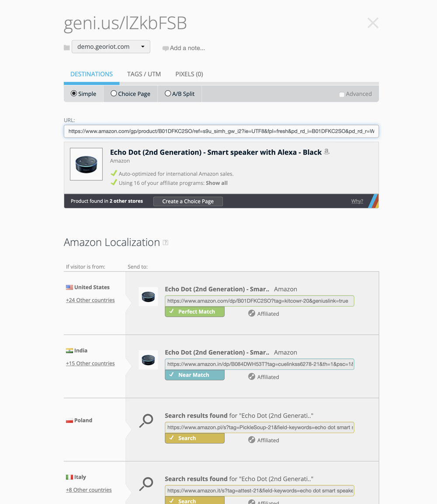Click the Affiliated link icon in United States row
Image resolution: width=437 pixels, height=504 pixels.
click(x=252, y=313)
